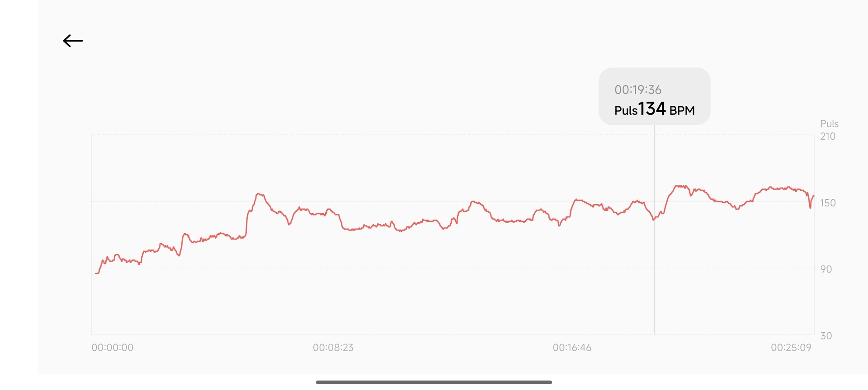The height and width of the screenshot is (390, 868).
Task: Click the Puls label inside tooltip
Action: tap(626, 111)
